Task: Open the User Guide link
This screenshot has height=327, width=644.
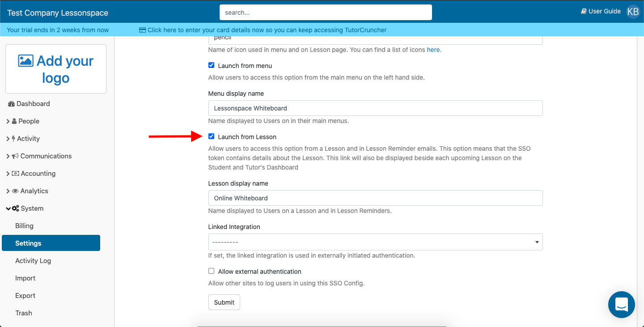Action: tap(601, 11)
